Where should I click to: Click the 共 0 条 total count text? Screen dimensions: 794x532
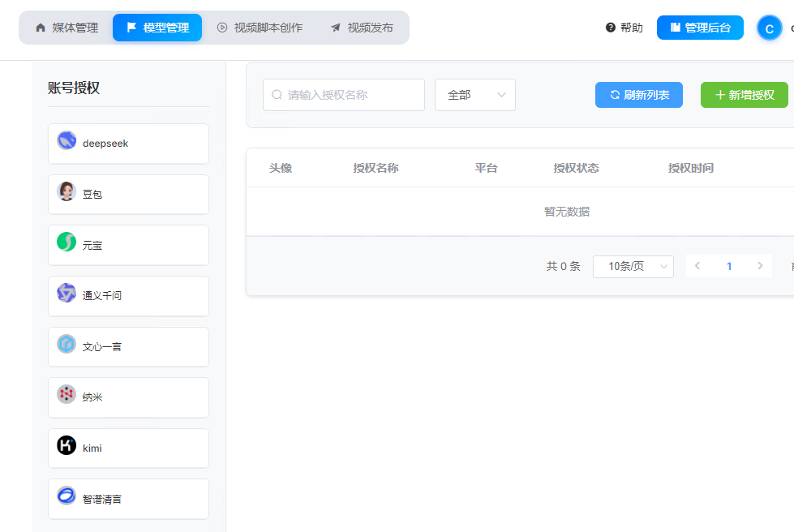click(563, 266)
